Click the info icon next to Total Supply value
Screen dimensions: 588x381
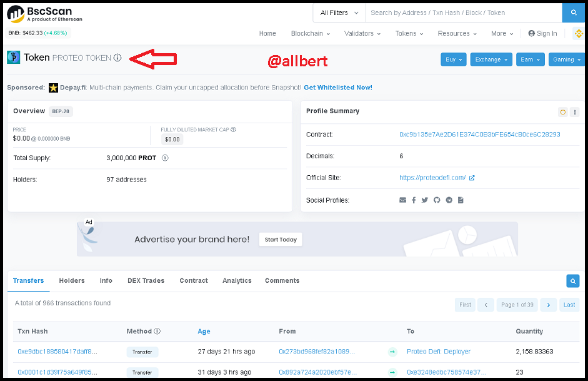pyautogui.click(x=165, y=158)
